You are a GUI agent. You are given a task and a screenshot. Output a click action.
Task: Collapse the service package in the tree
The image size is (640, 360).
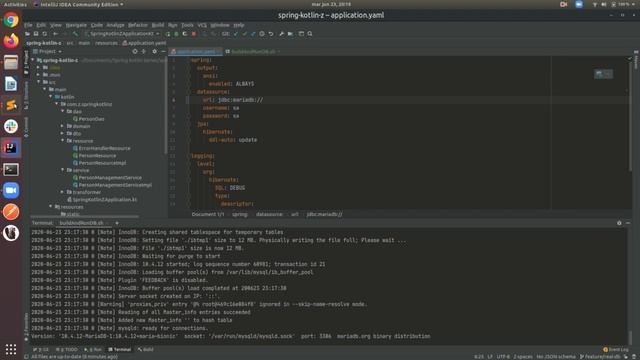[x=63, y=170]
